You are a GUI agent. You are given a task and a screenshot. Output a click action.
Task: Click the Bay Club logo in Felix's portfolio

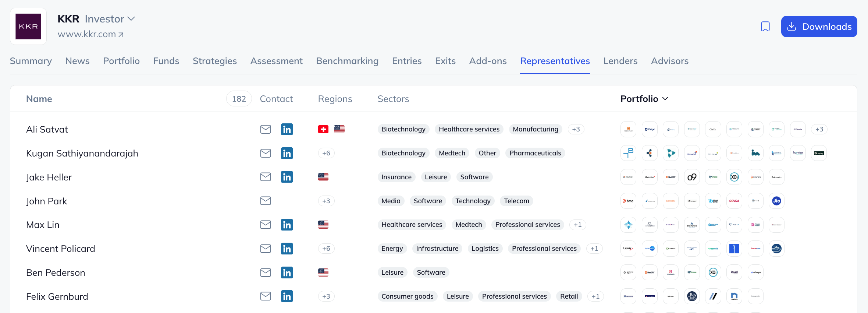point(692,296)
